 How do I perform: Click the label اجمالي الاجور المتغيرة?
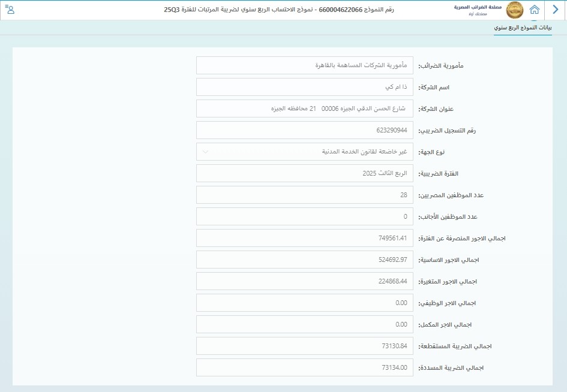pos(448,282)
